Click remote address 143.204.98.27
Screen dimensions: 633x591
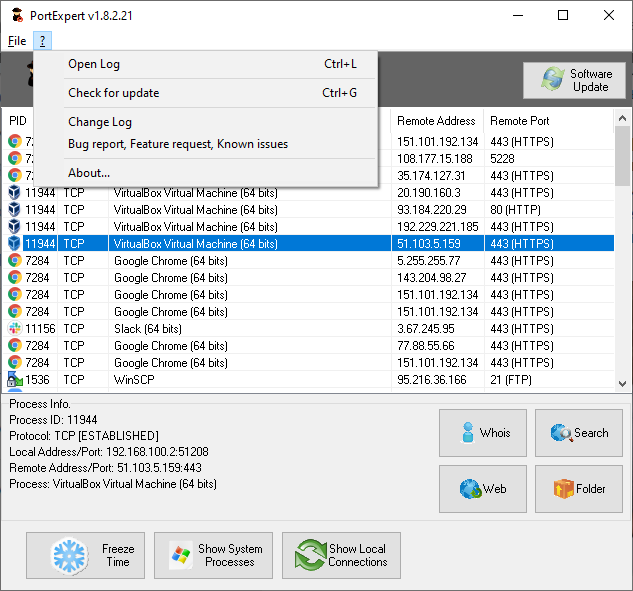click(432, 278)
